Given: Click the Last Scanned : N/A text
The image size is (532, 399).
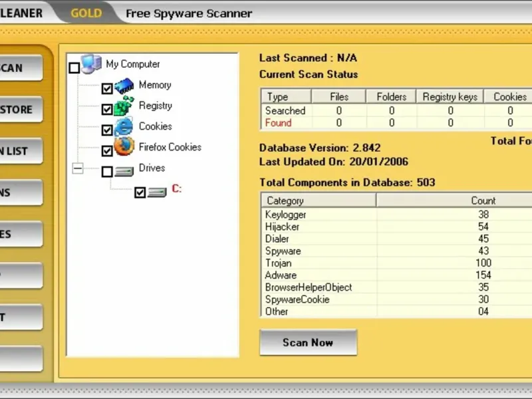Looking at the screenshot, I should 308,58.
